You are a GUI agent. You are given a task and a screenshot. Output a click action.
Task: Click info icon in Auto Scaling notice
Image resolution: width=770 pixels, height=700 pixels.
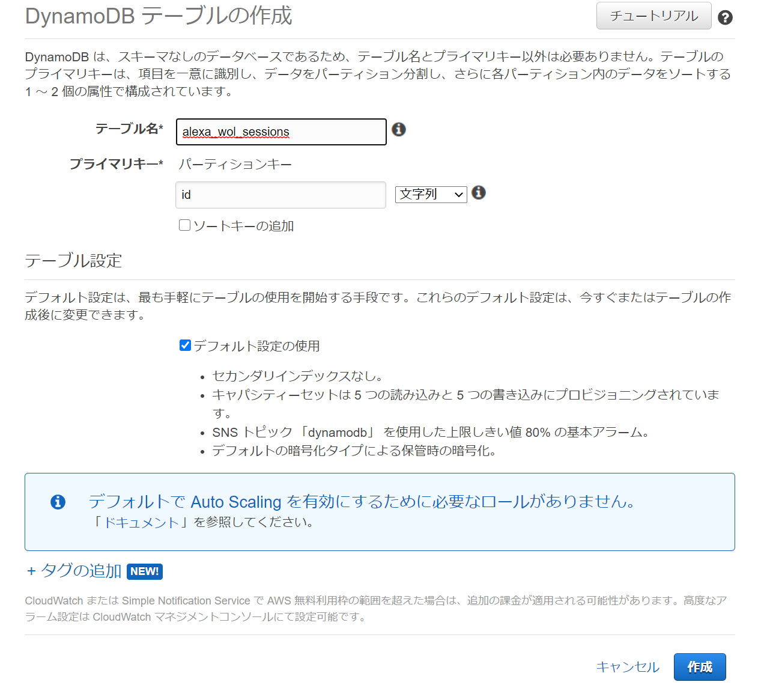[58, 502]
